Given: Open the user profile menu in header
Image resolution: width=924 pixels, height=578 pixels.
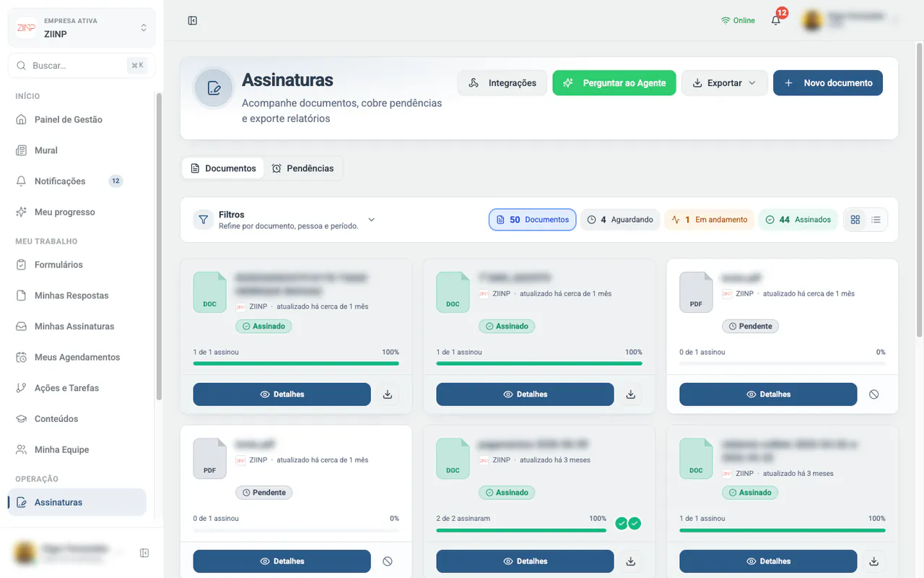Looking at the screenshot, I should coord(850,20).
